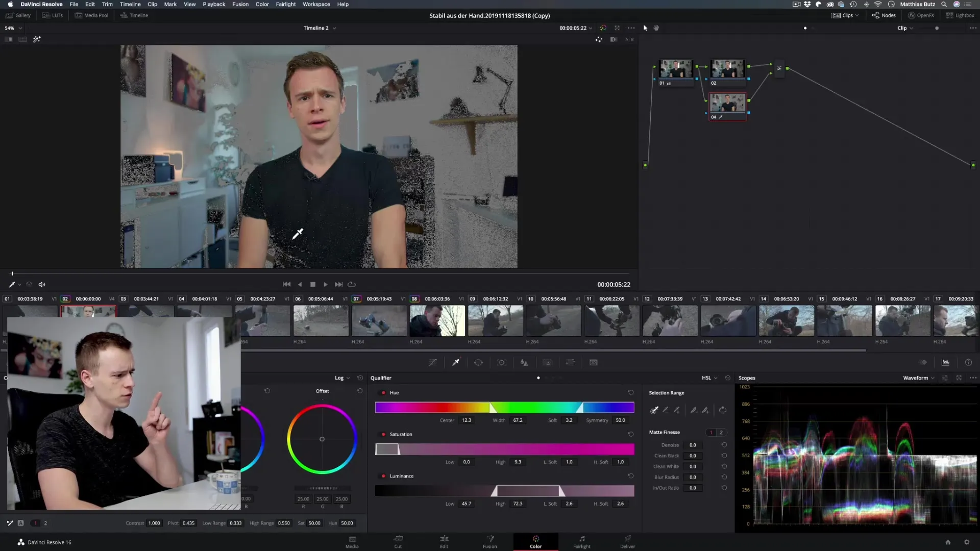
Task: Invert the qualifier selection
Action: click(723, 410)
